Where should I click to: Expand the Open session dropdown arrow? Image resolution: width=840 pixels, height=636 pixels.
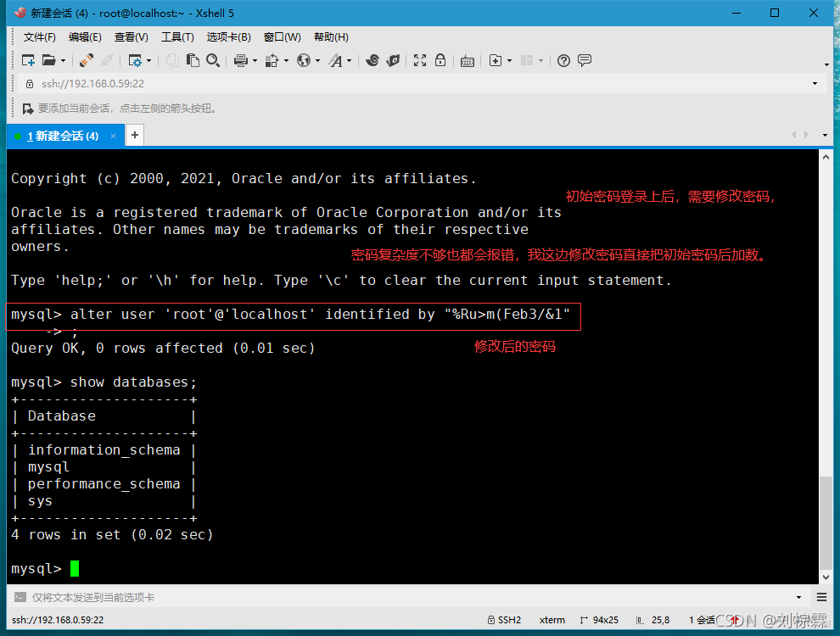[x=64, y=61]
